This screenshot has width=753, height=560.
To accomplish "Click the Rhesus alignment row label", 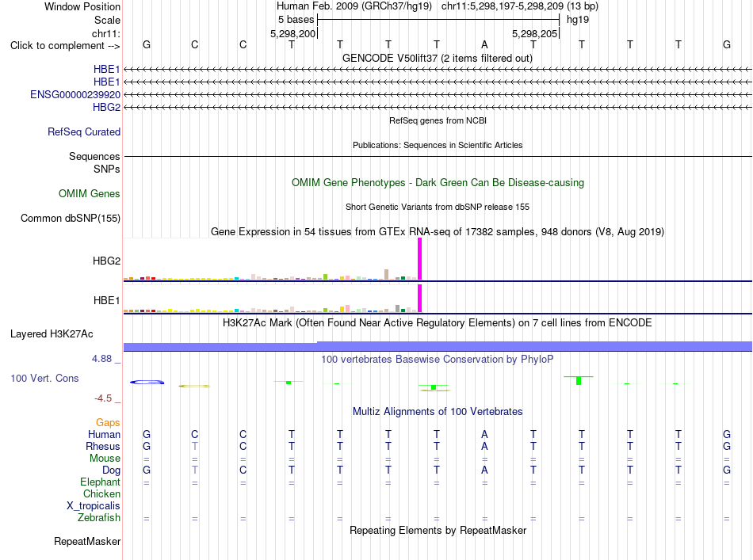I will 103,446.
